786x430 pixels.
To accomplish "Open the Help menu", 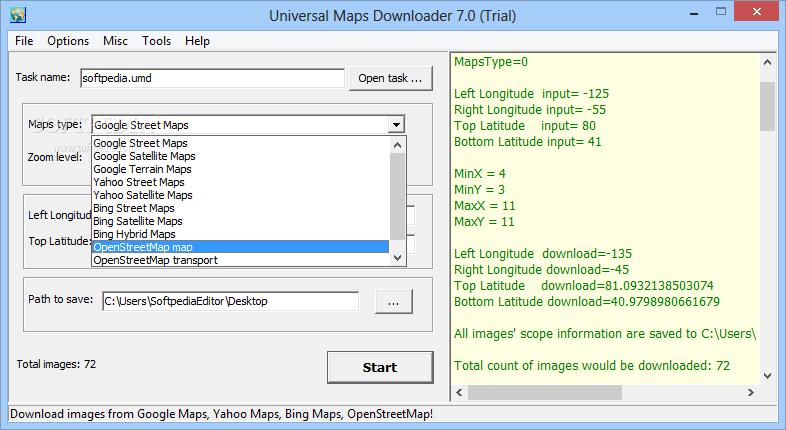I will 197,41.
